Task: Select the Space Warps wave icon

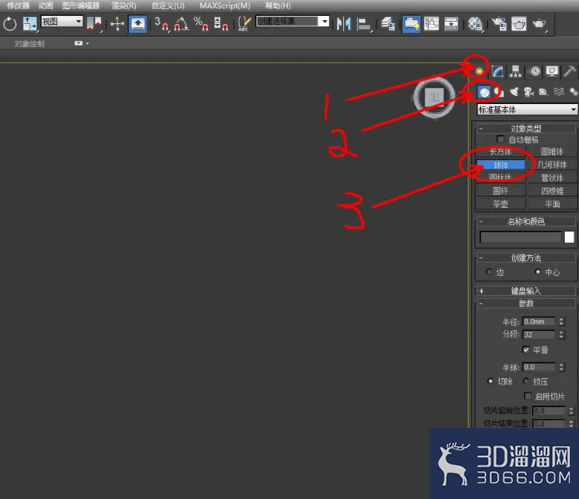Action: (559, 92)
